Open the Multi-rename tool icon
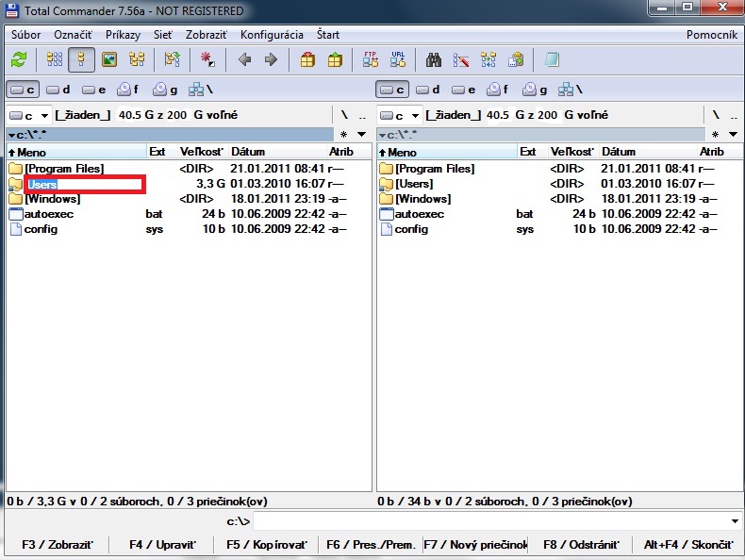The width and height of the screenshot is (745, 560). click(461, 59)
